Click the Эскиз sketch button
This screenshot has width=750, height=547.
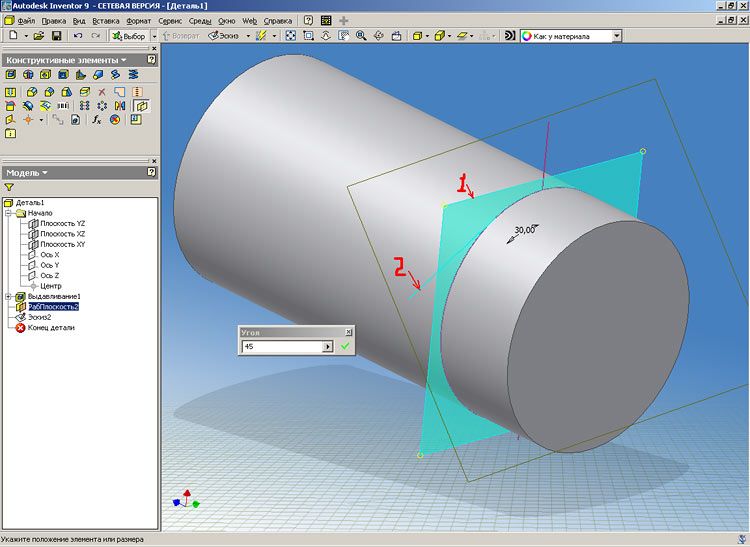pos(225,36)
